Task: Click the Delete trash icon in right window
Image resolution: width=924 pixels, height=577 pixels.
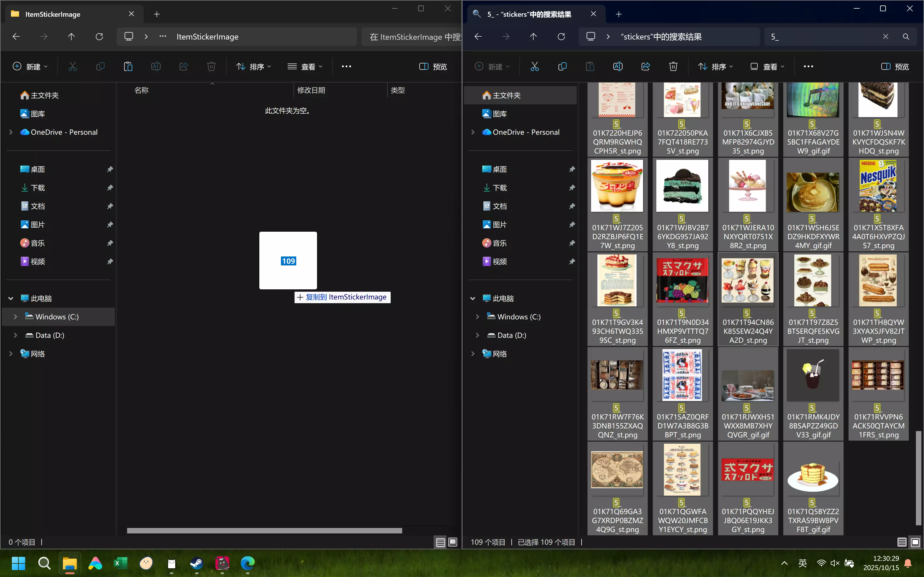Action: pos(673,66)
